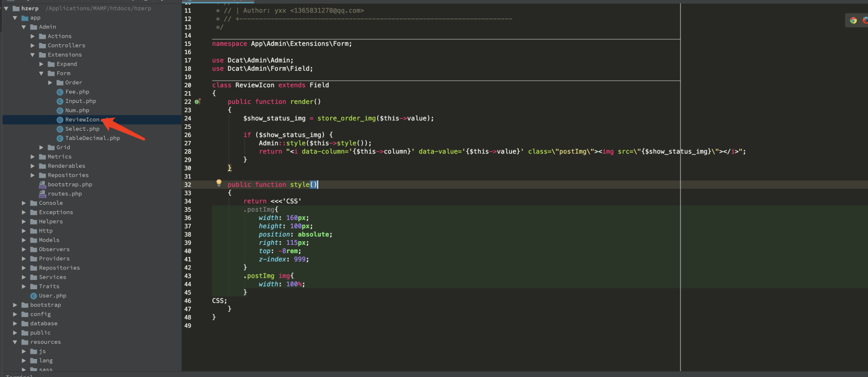Open routes.php under Admin
Image resolution: width=868 pixels, height=377 pixels.
coord(65,194)
